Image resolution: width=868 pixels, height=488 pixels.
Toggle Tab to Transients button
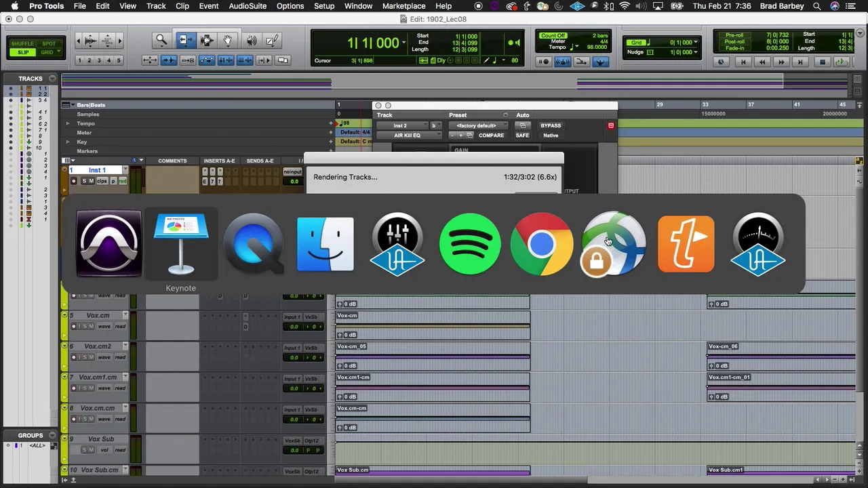point(169,60)
